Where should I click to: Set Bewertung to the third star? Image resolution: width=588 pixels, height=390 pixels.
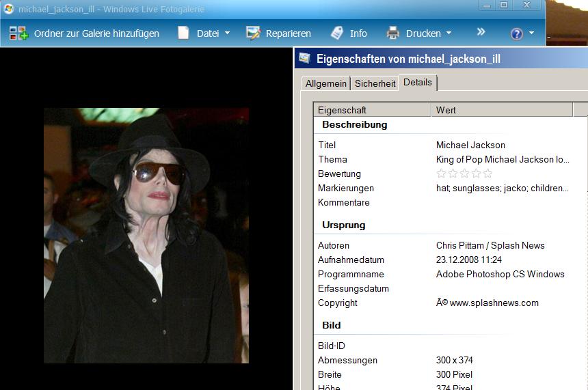point(464,173)
